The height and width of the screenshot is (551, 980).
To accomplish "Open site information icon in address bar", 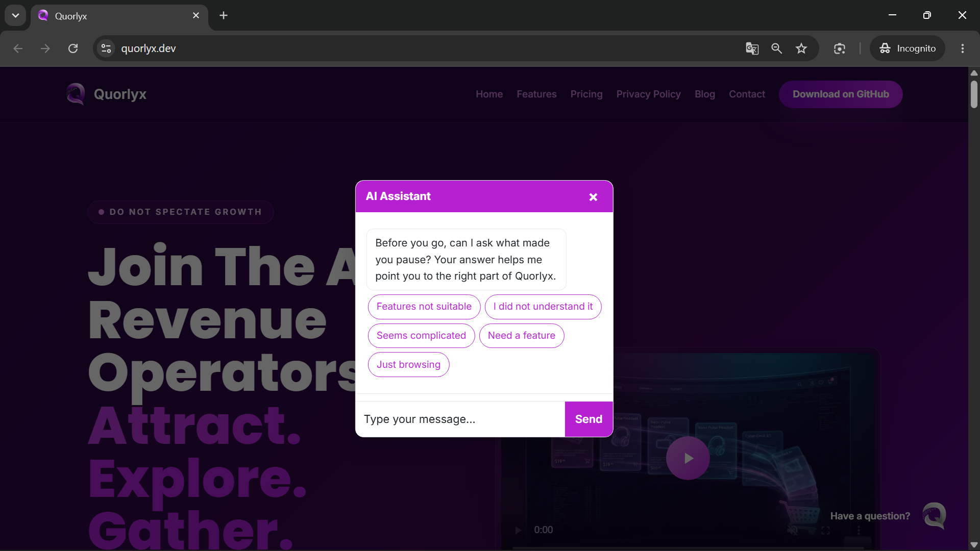I will pyautogui.click(x=106, y=48).
